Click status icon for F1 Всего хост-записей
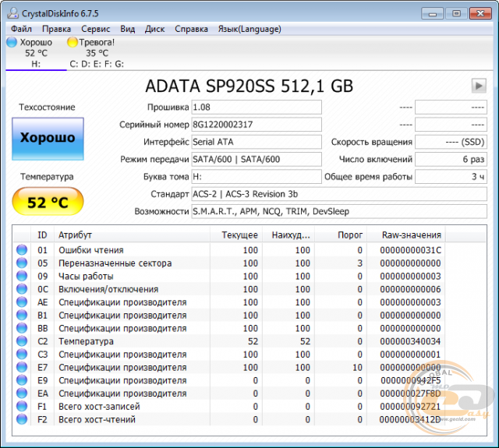 point(22,407)
